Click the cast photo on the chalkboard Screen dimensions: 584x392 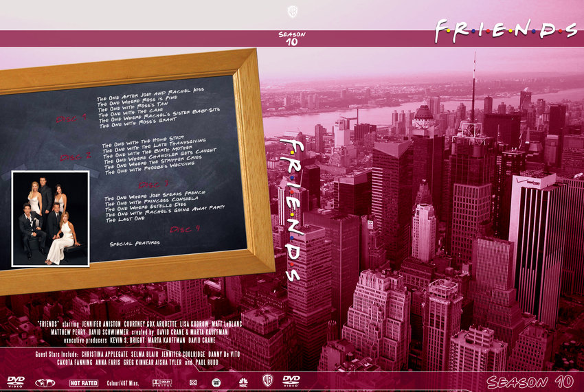pos(50,219)
